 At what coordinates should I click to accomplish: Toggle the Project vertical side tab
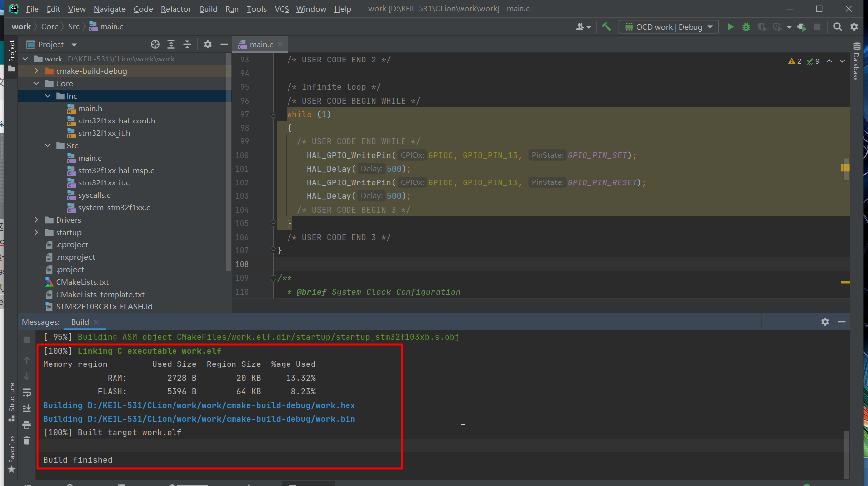(x=12, y=56)
